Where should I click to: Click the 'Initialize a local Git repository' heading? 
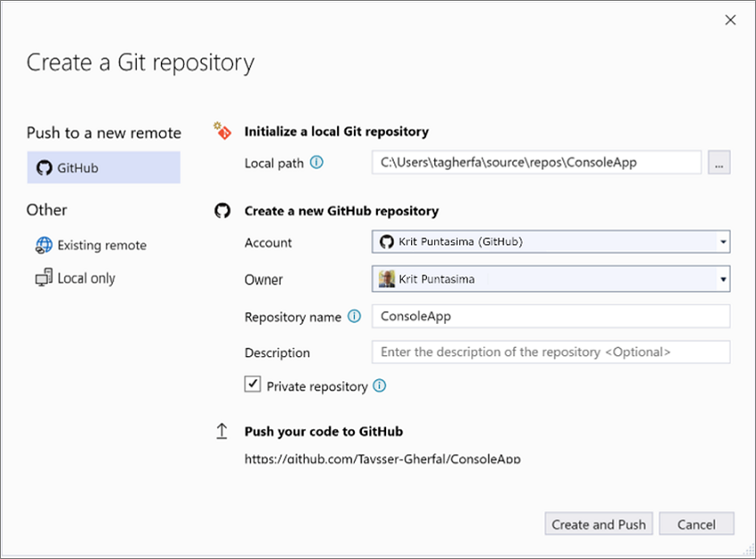click(337, 131)
